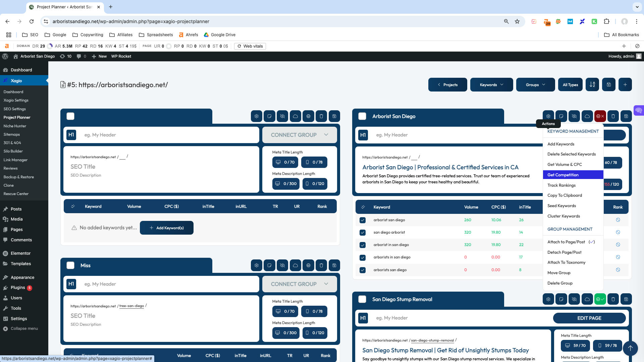This screenshot has height=362, width=644.
Task: Click the rank icon for arborist san diego row
Action: (x=618, y=220)
